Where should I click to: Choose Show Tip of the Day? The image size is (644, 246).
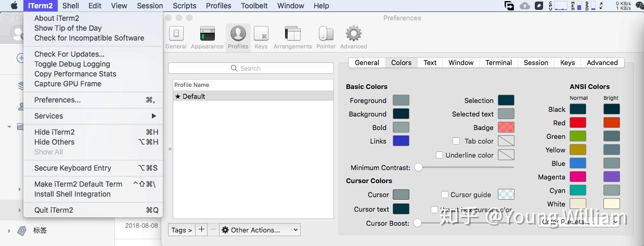point(93,28)
